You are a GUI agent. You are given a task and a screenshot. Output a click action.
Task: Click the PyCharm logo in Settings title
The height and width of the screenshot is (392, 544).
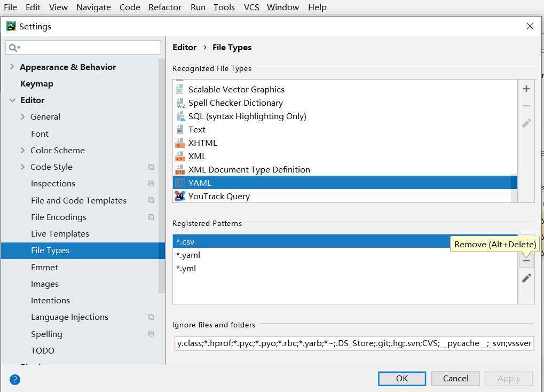(11, 26)
